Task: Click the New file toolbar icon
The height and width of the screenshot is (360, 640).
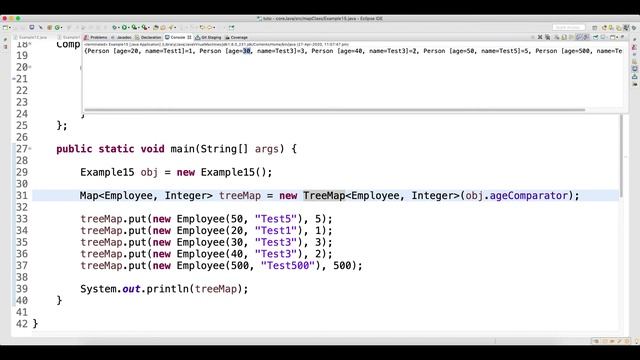Action: (5, 27)
